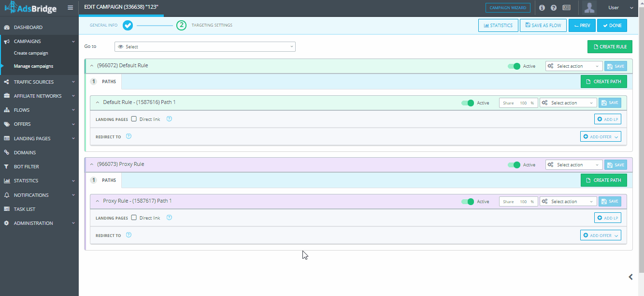Select the Paths tab under Proxy Rule
Viewport: 644px width, 296px height.
104,180
